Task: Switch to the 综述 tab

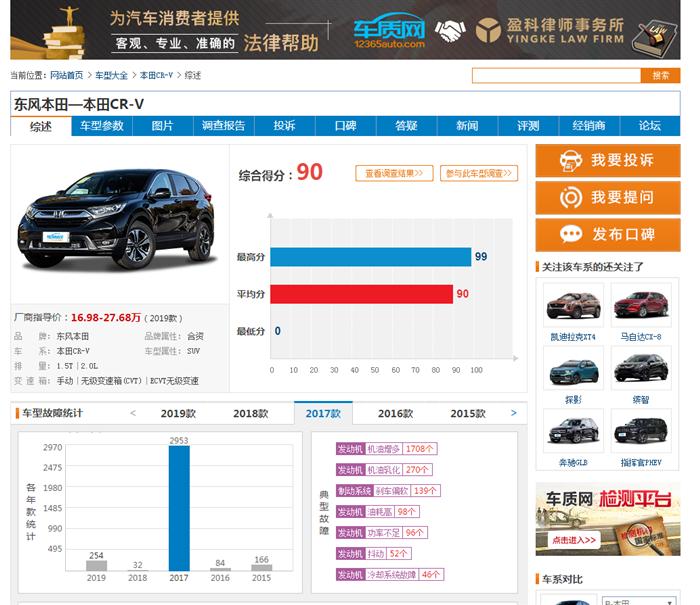Action: pyautogui.click(x=41, y=126)
